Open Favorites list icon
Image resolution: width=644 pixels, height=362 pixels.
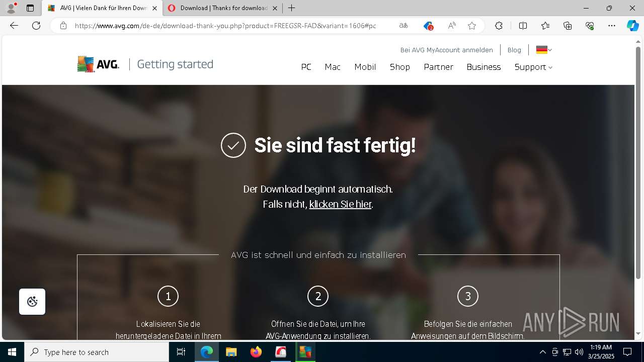(x=545, y=26)
